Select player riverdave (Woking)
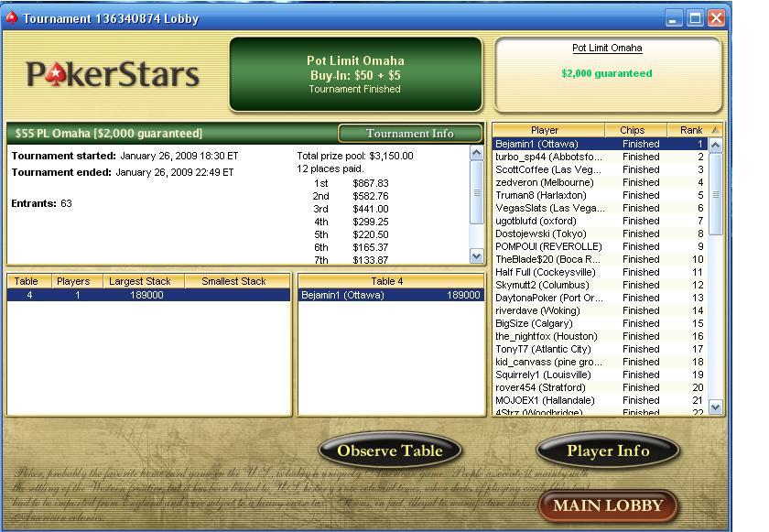Viewport: 769px width, 532px height. coord(601,310)
